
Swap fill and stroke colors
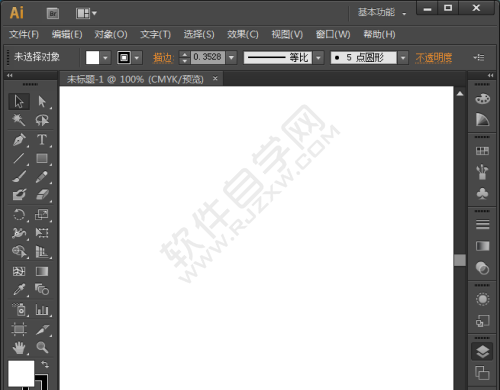[45, 365]
